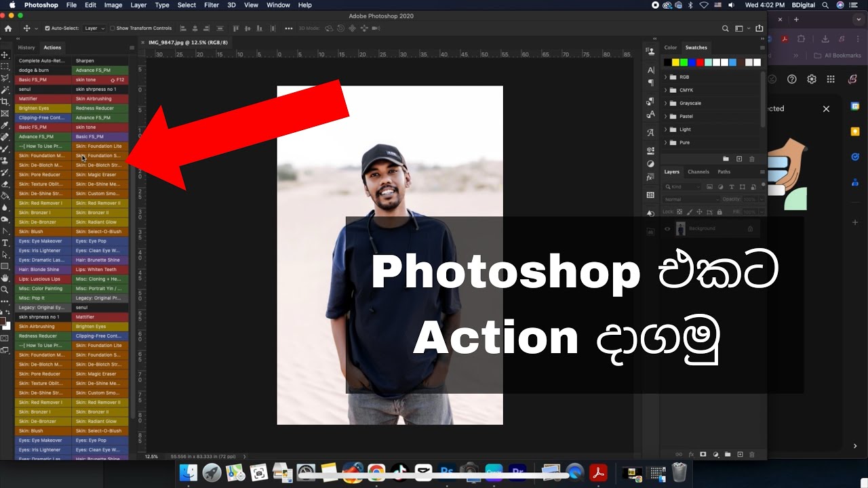Run the Brighten Eyes action in first column

click(43, 108)
